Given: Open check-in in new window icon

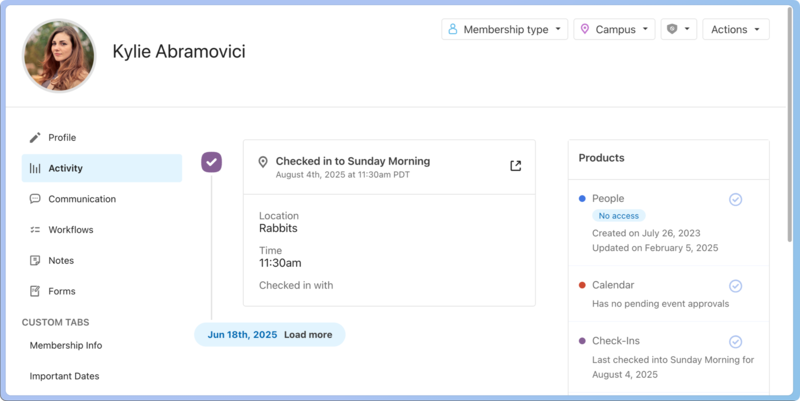Looking at the screenshot, I should pos(515,166).
